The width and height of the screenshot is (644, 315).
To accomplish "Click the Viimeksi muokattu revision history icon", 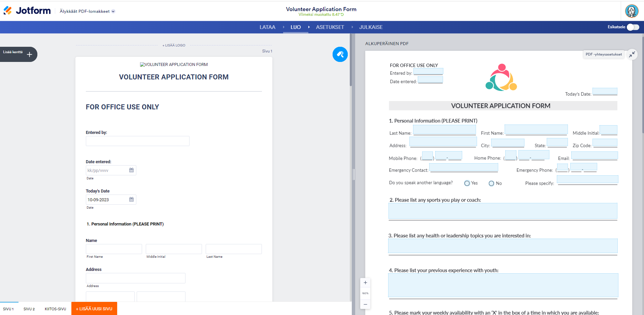I will click(342, 14).
